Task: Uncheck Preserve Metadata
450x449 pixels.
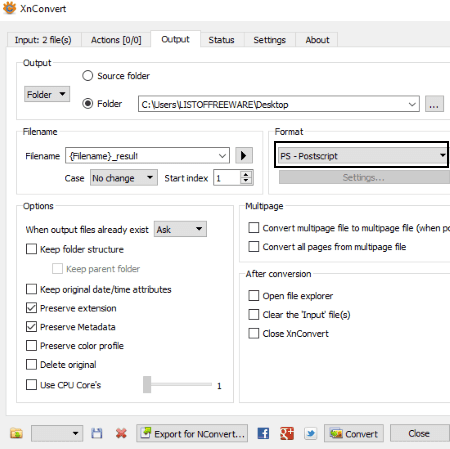Action: tap(31, 327)
